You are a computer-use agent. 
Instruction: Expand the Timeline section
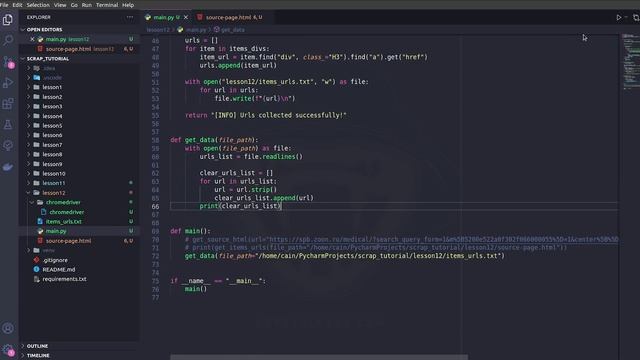(38, 356)
